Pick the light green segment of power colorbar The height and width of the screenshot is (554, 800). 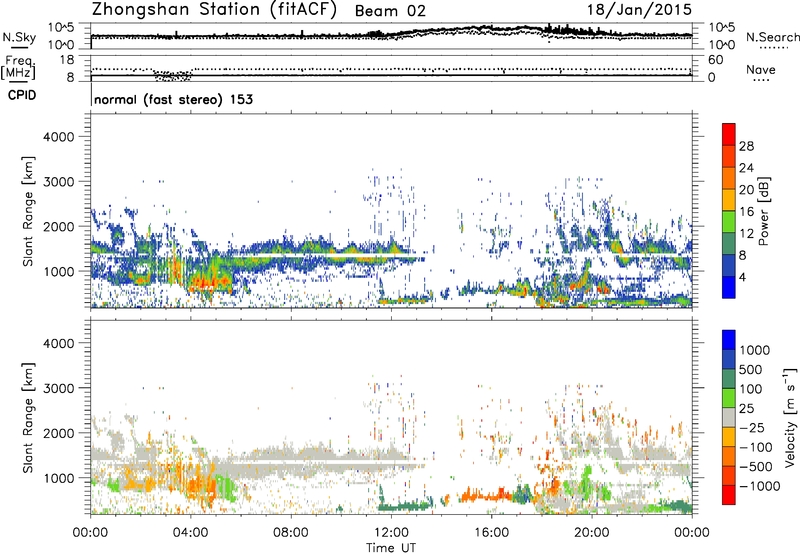point(729,222)
